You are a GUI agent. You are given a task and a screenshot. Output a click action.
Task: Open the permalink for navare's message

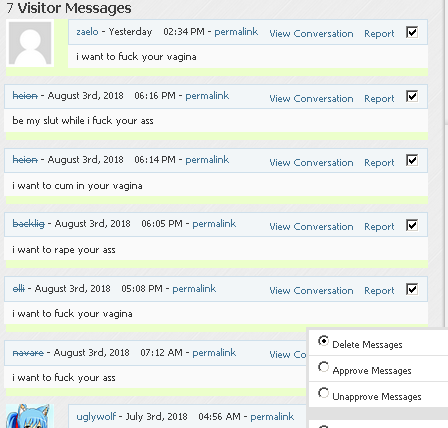(x=214, y=353)
